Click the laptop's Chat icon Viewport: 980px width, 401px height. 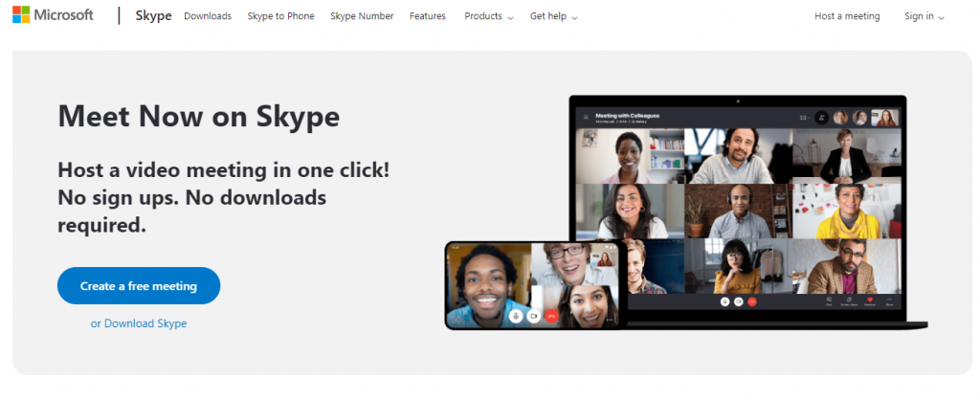[830, 301]
